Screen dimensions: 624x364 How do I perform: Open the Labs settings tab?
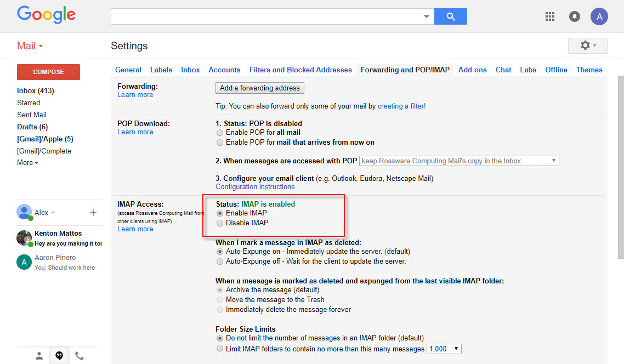(x=528, y=70)
